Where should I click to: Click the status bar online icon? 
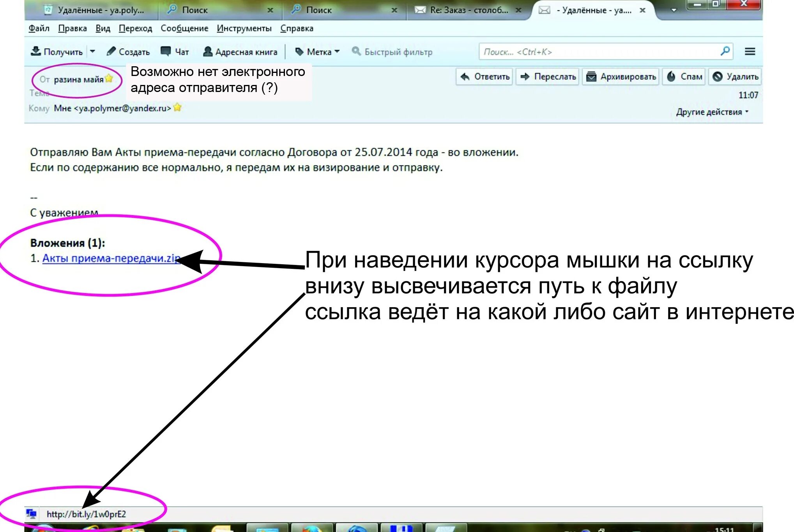pyautogui.click(x=31, y=514)
